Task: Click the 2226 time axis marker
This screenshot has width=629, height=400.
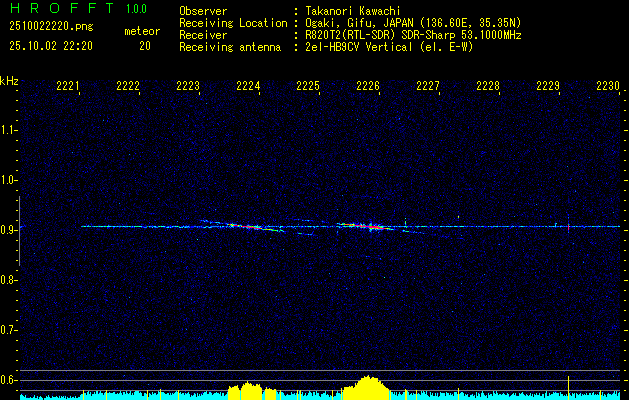Action: click(x=368, y=85)
